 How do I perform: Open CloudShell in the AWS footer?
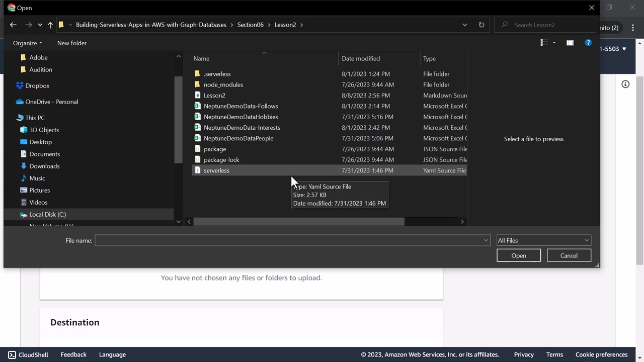click(x=28, y=354)
